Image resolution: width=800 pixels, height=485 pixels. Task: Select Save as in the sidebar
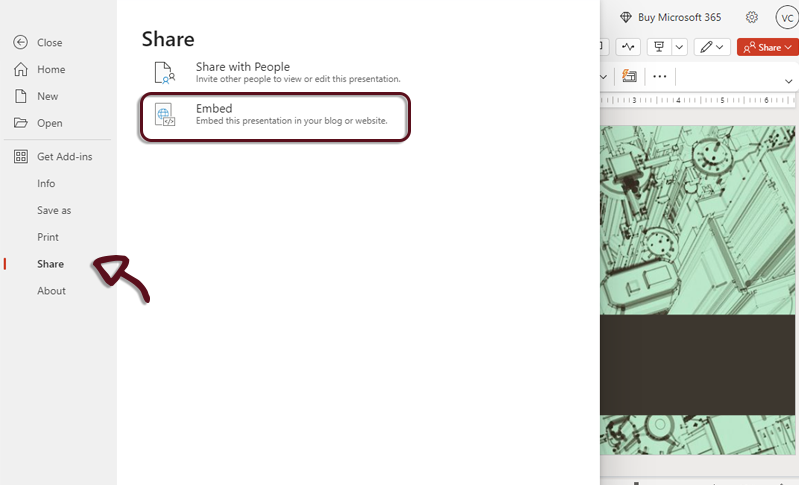tap(54, 211)
